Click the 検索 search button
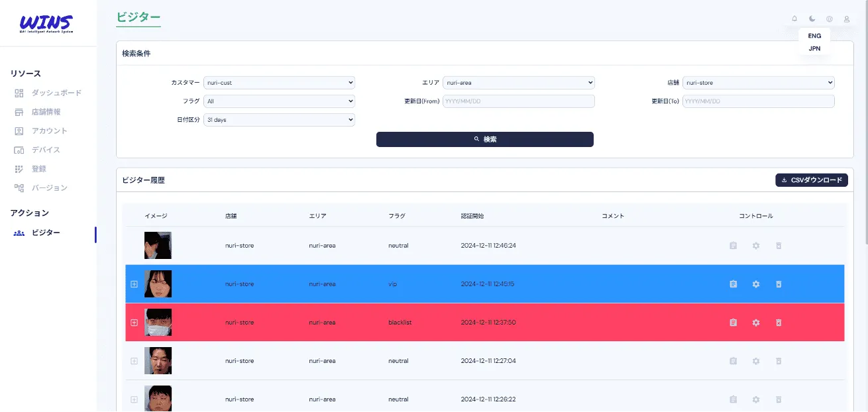The image size is (868, 412). [x=484, y=139]
